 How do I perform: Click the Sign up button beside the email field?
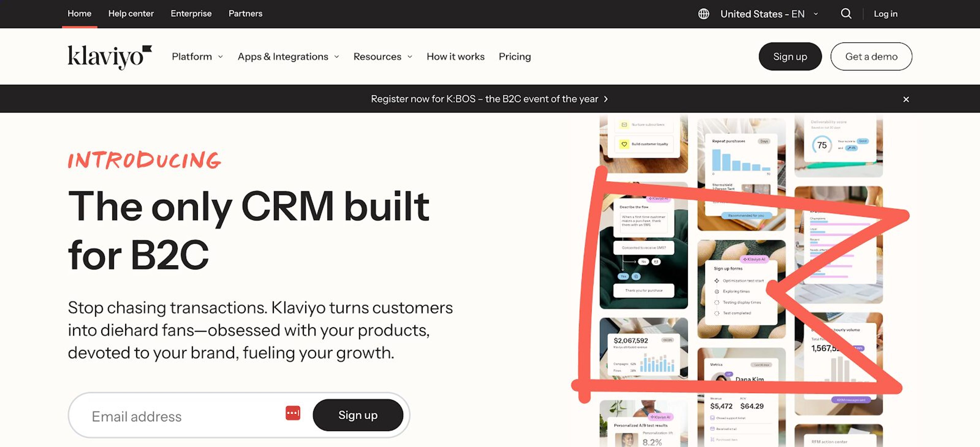[x=358, y=415]
